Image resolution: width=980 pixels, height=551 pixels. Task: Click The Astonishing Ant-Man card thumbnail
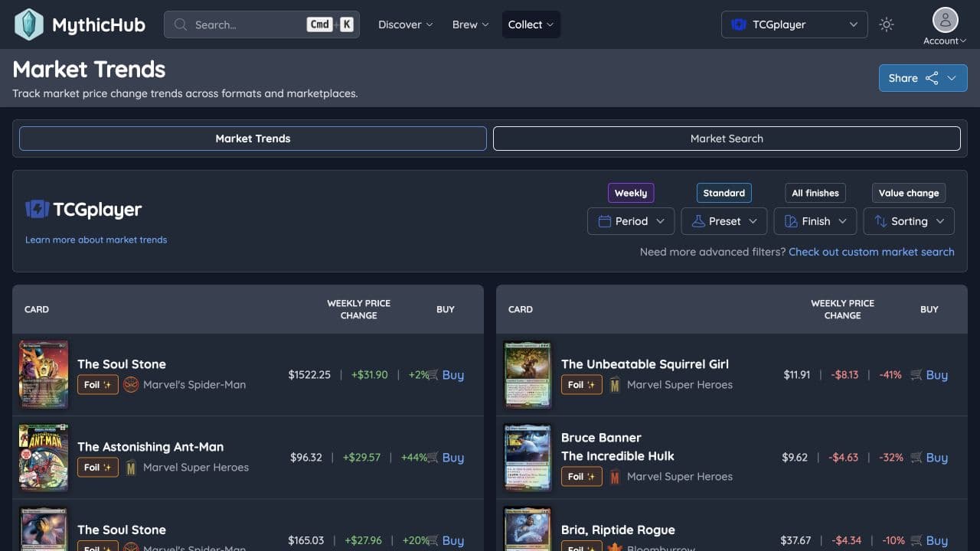coord(44,458)
